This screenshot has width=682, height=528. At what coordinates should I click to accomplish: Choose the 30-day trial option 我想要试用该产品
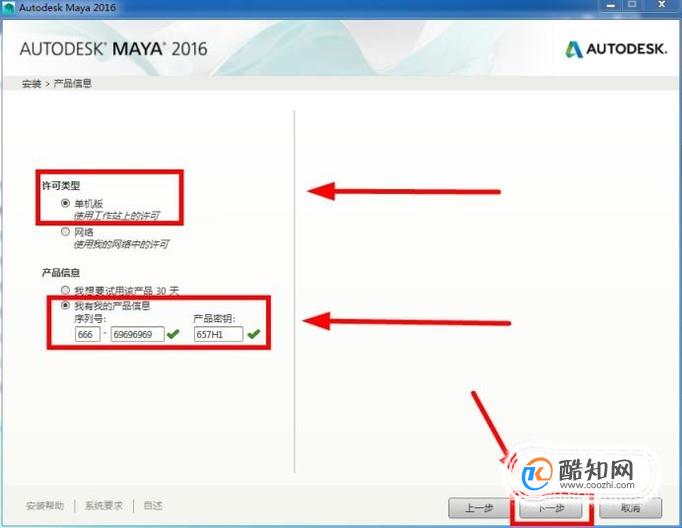click(65, 290)
